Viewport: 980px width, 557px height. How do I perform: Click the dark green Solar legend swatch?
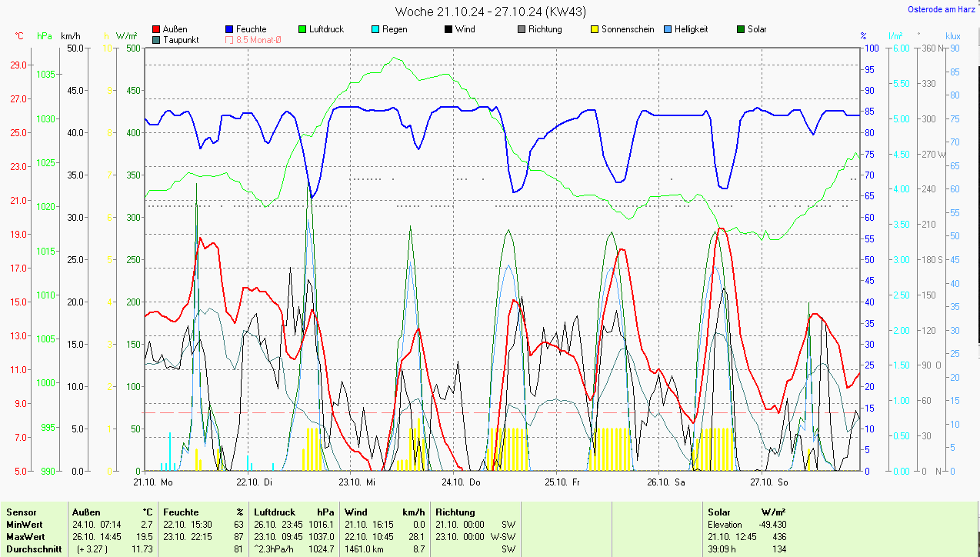[x=741, y=29]
